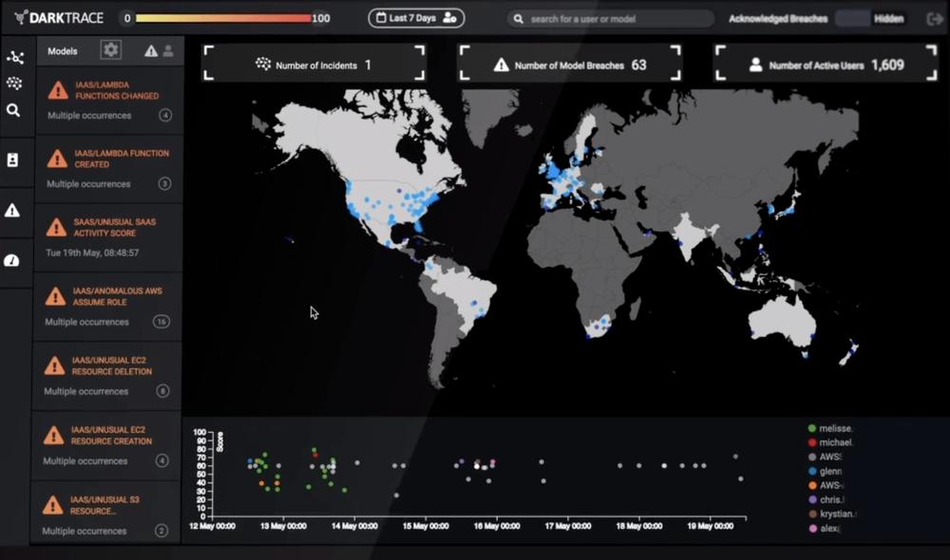
Task: Click the 15 May 00:00 axis label
Action: (x=426, y=526)
